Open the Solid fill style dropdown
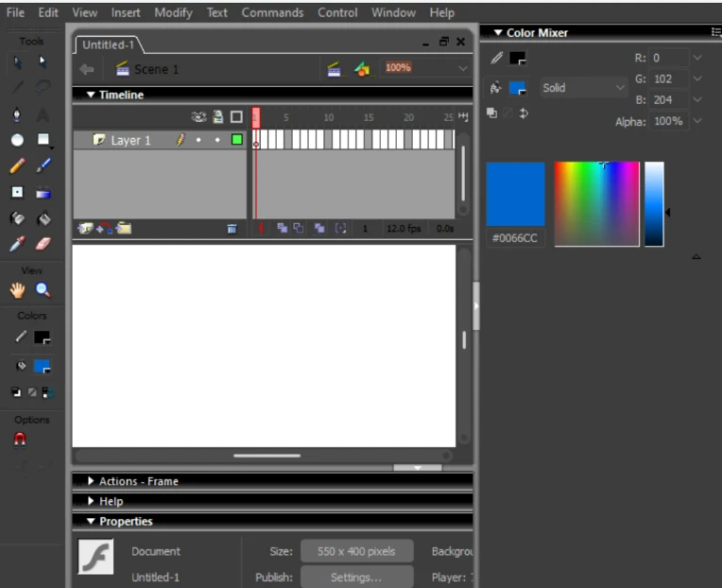 coord(582,88)
